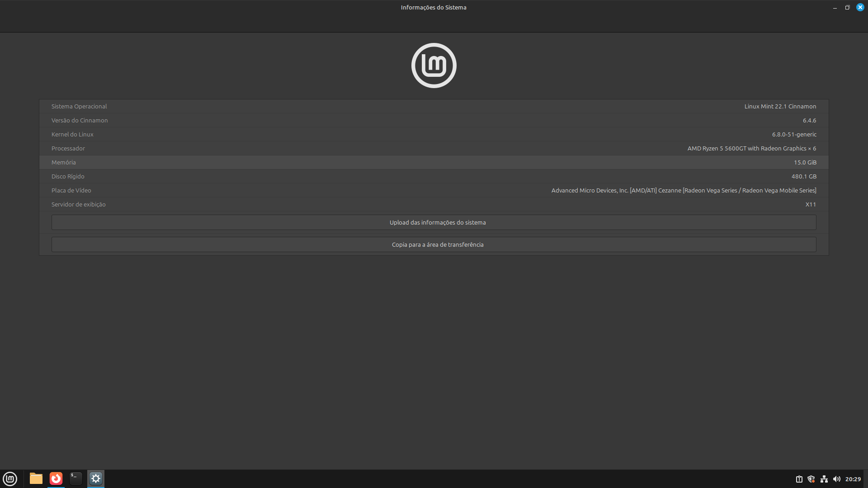Select the 'AMD Ryzen 5 5600GT' processor value
868x488 pixels.
pyautogui.click(x=752, y=148)
